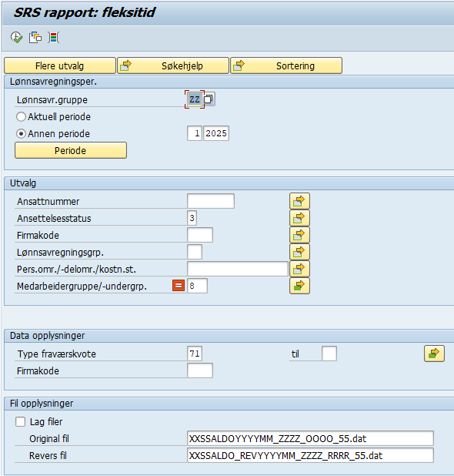Click the 'Utvalg' section header
454x476 pixels.
23,183
